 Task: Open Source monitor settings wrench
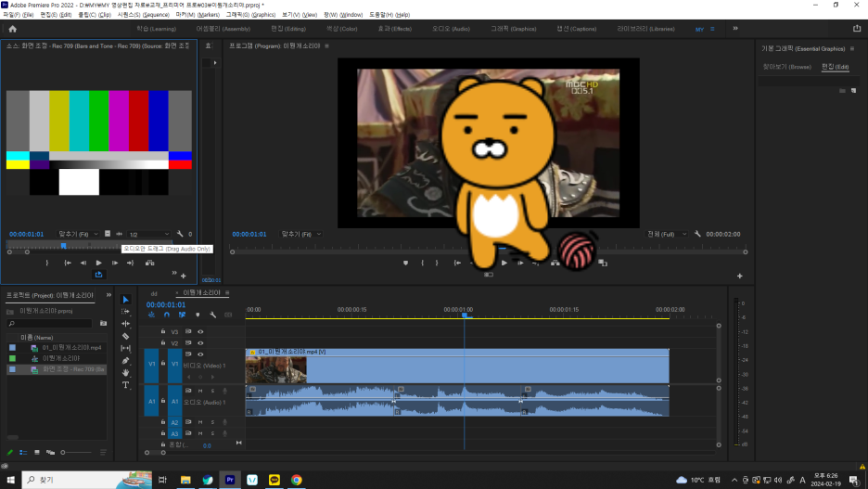click(x=180, y=234)
